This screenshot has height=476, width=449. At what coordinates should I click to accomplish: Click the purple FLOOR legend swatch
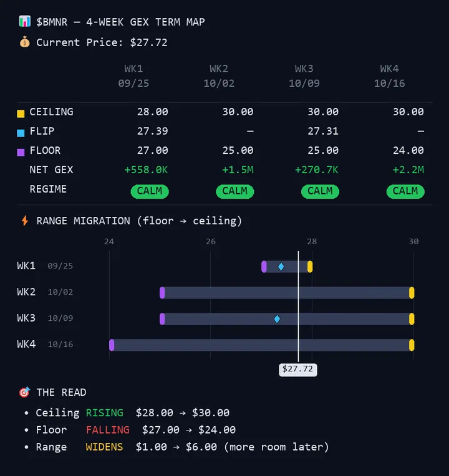(21, 152)
